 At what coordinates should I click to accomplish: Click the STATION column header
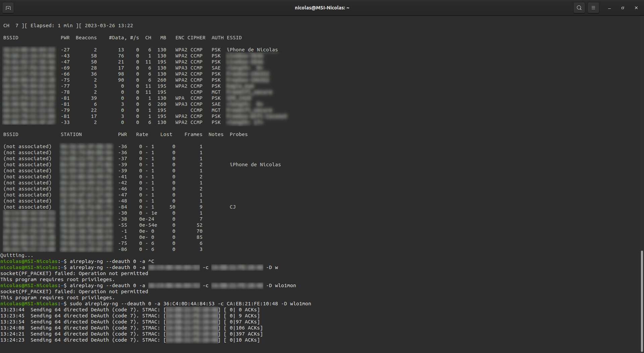(71, 134)
